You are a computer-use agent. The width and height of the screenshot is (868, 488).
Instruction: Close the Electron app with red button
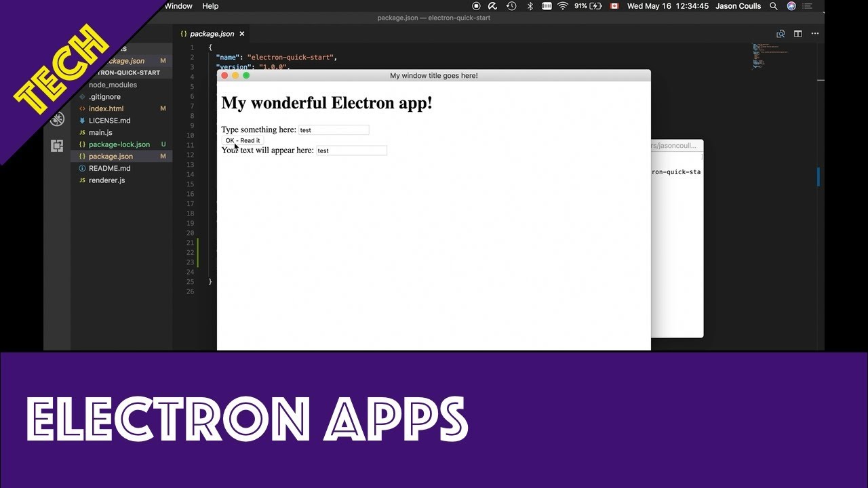click(x=225, y=75)
